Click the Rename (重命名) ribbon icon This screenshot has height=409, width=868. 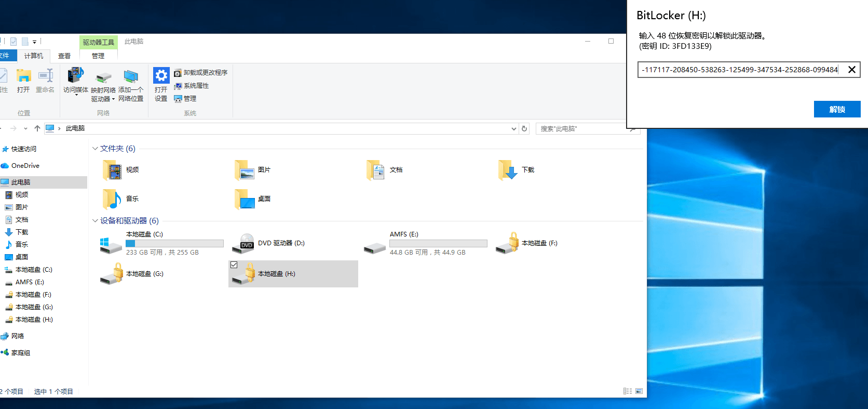[46, 76]
